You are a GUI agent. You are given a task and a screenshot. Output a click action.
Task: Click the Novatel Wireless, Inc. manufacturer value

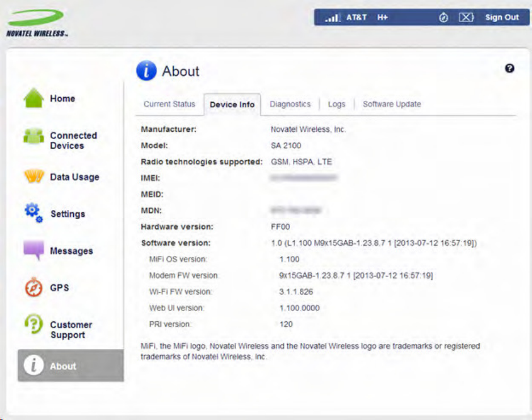click(x=308, y=129)
